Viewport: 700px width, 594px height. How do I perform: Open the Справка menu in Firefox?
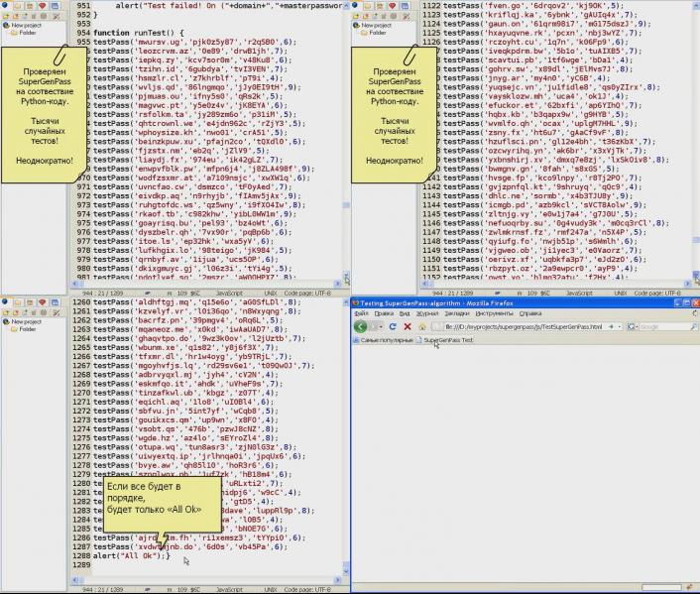[x=530, y=313]
